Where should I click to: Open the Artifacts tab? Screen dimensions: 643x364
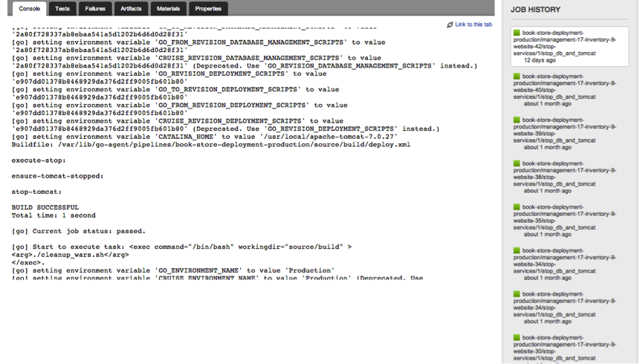(131, 9)
